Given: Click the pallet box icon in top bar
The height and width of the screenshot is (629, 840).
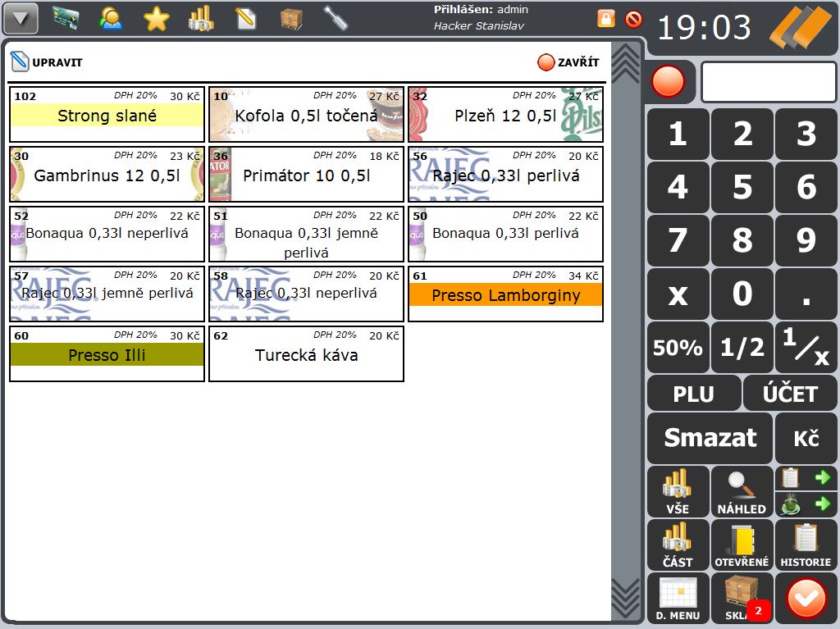Looking at the screenshot, I should coord(291,20).
